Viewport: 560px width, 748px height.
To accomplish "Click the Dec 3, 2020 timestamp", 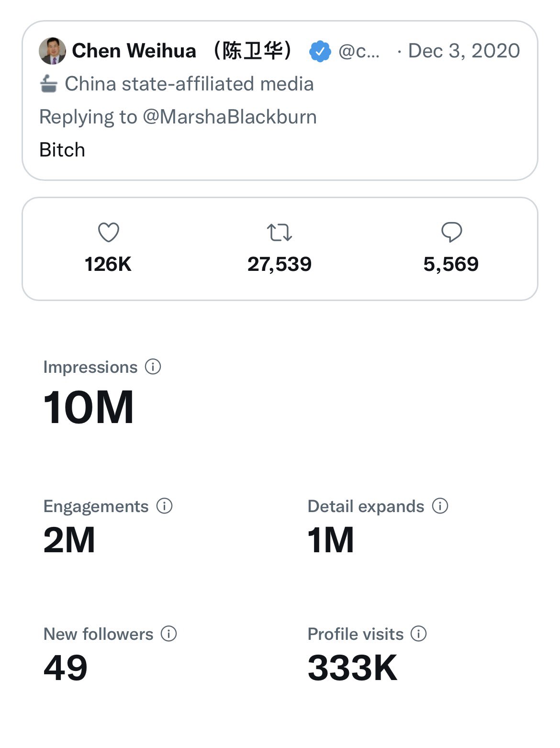I will coord(463,51).
